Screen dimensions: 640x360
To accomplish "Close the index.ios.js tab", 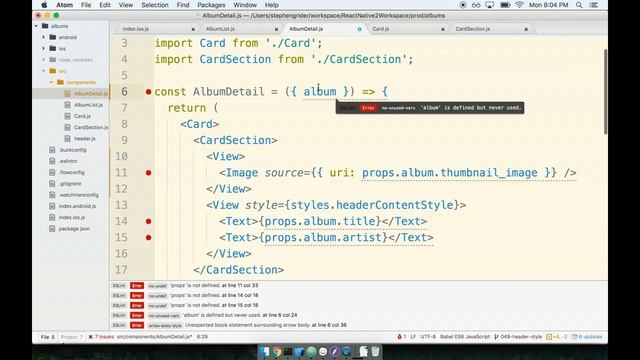I will (193, 29).
